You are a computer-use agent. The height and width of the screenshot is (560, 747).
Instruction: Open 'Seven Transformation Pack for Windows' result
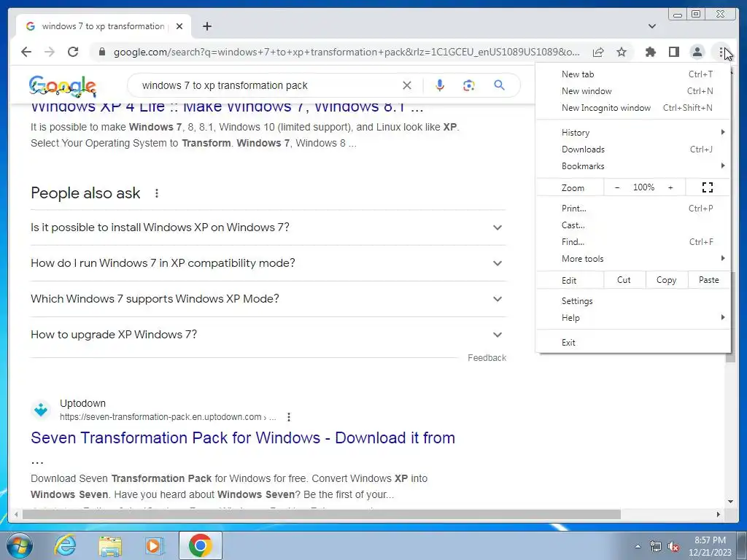click(242, 438)
